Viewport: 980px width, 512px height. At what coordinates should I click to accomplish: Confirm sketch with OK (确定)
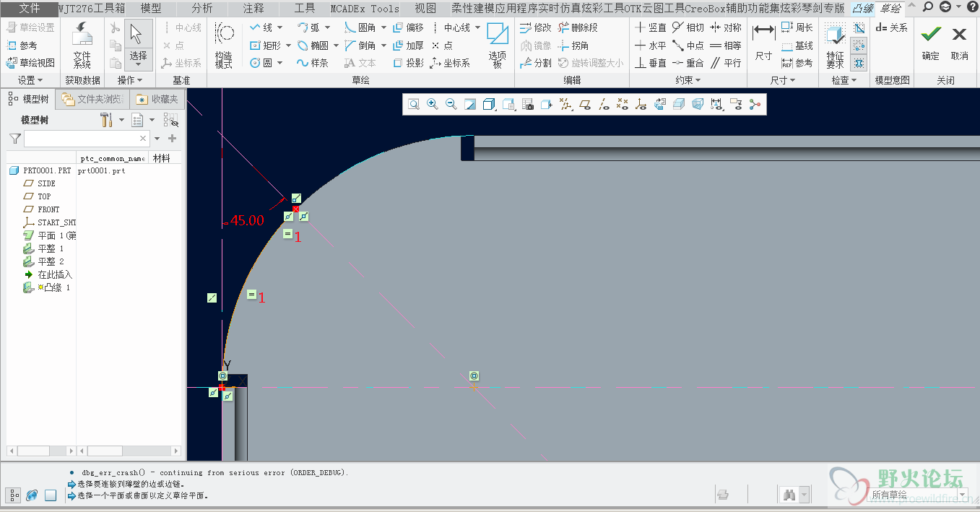click(x=931, y=43)
